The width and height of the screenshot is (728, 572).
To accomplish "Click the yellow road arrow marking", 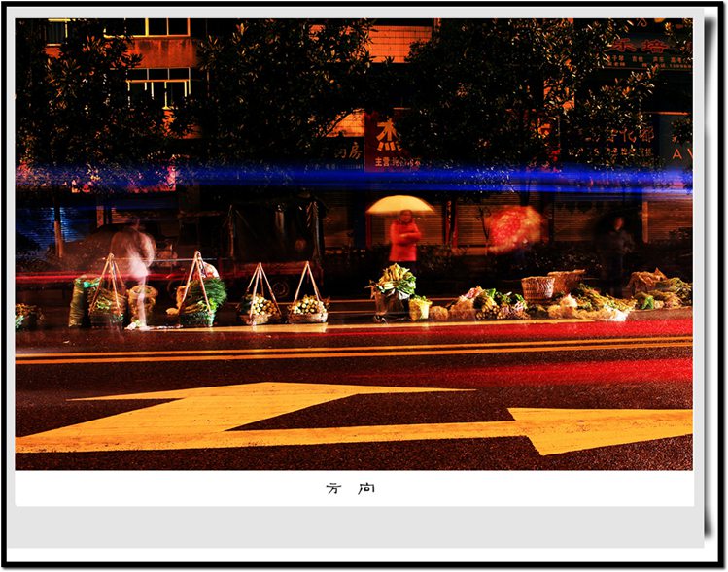I will point(292,418).
